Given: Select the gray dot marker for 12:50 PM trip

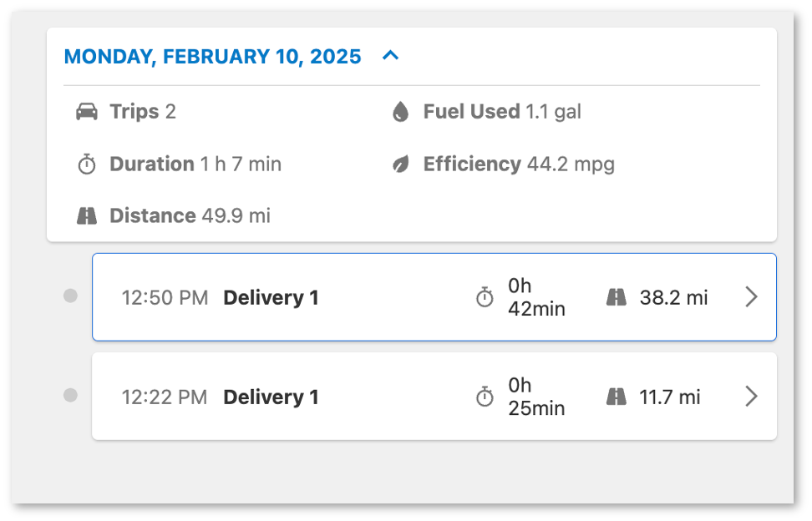Looking at the screenshot, I should pyautogui.click(x=70, y=296).
